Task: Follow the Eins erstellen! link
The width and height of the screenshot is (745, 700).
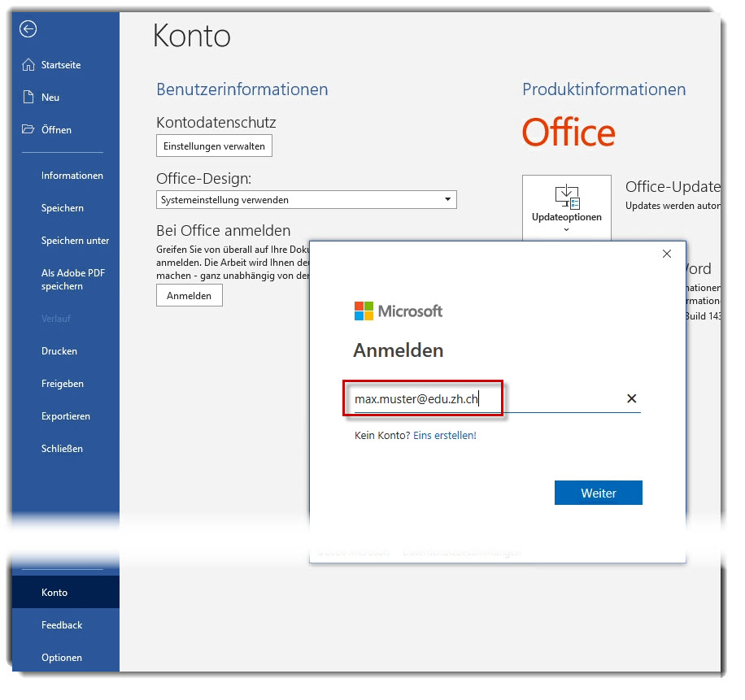Action: point(444,436)
